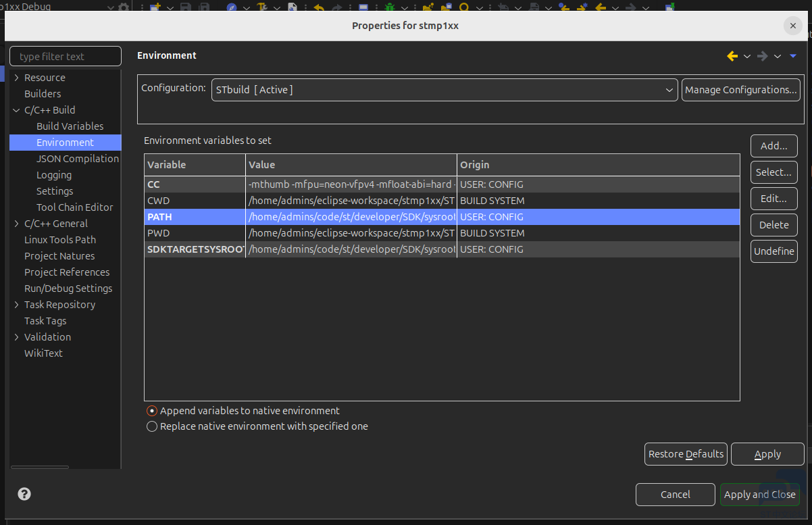Open the Project References page
This screenshot has width=812, height=525.
pos(67,272)
